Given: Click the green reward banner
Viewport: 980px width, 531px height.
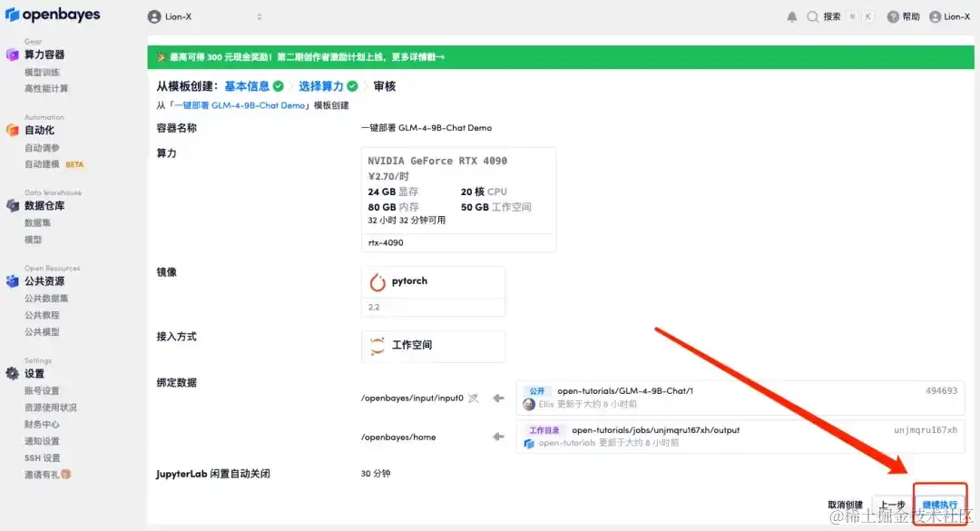Looking at the screenshot, I should (x=561, y=57).
